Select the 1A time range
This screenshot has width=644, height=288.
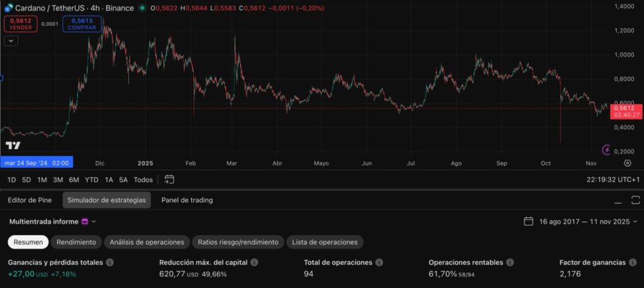tap(109, 180)
